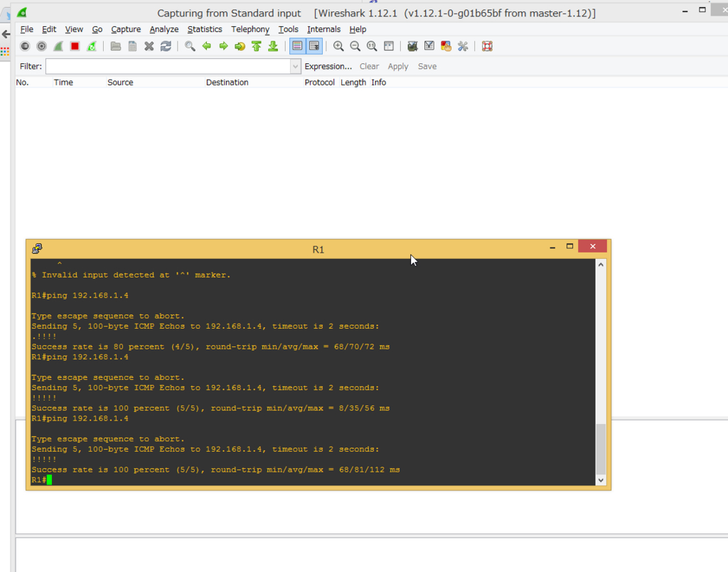Sort packets by No. column header
728x572 pixels.
click(x=22, y=83)
